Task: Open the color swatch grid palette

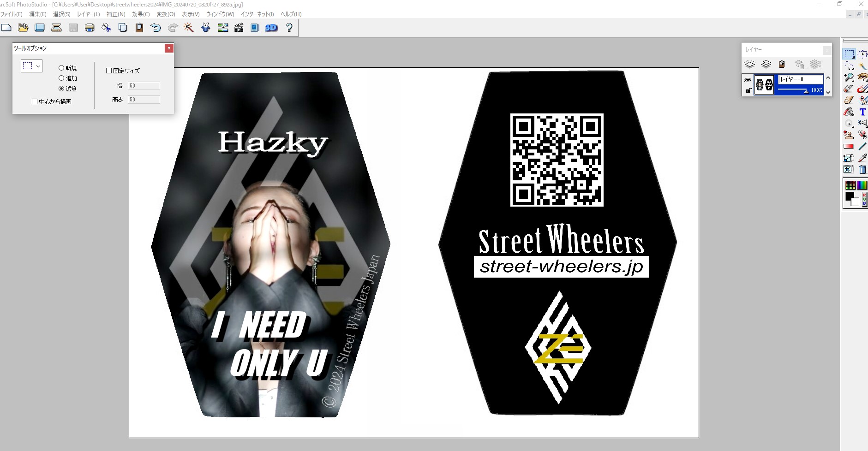Action: pos(850,185)
